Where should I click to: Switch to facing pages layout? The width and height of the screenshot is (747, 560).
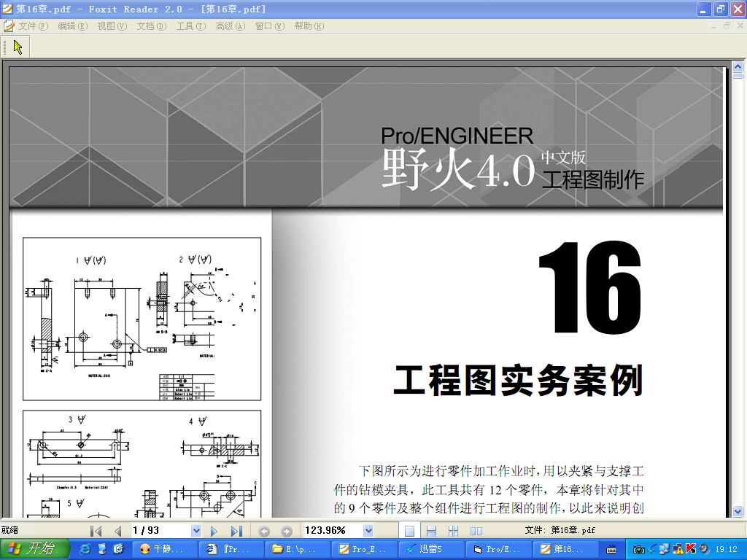point(476,531)
